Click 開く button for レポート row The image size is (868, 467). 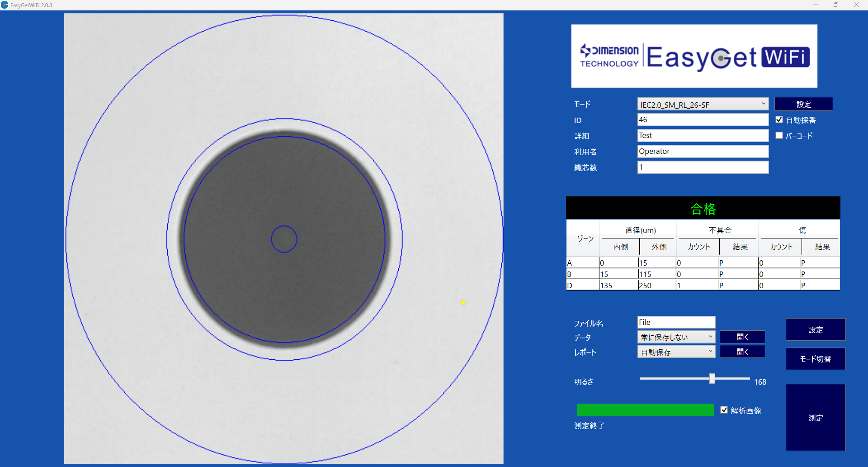pyautogui.click(x=742, y=352)
